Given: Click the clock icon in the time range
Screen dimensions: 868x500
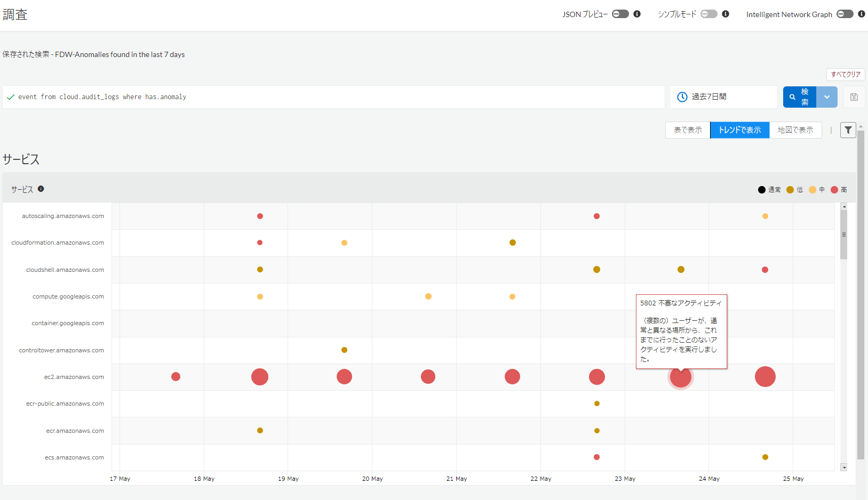Looking at the screenshot, I should (x=682, y=97).
